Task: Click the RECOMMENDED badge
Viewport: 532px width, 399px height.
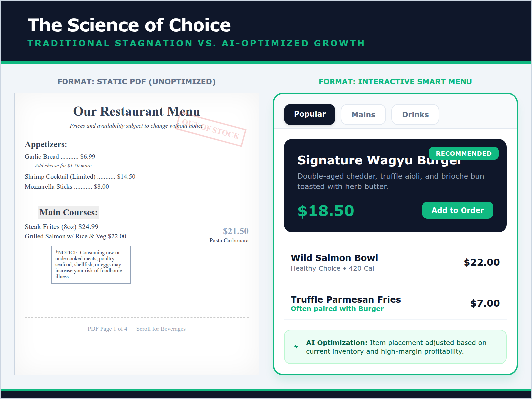Action: pyautogui.click(x=464, y=153)
